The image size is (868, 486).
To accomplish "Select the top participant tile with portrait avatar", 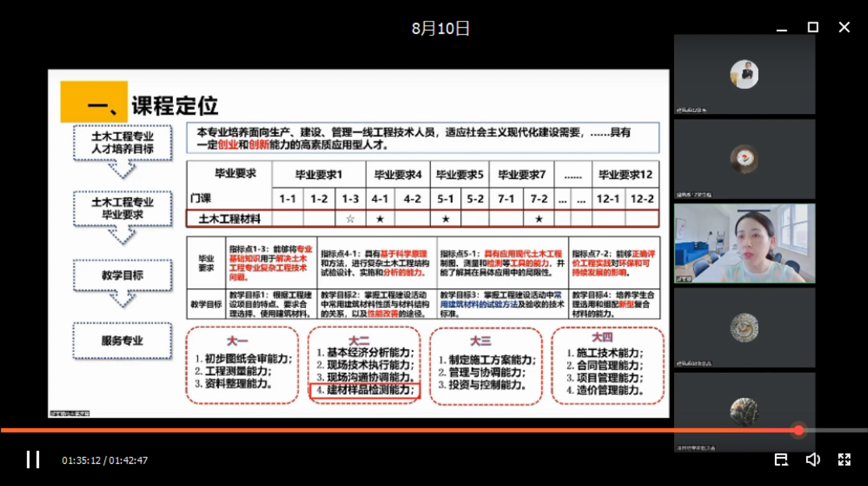I will (744, 75).
